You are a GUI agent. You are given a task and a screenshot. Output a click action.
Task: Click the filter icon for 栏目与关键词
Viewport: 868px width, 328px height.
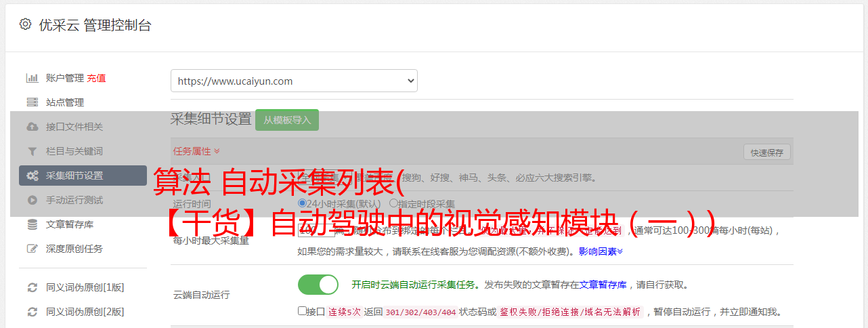click(x=32, y=151)
